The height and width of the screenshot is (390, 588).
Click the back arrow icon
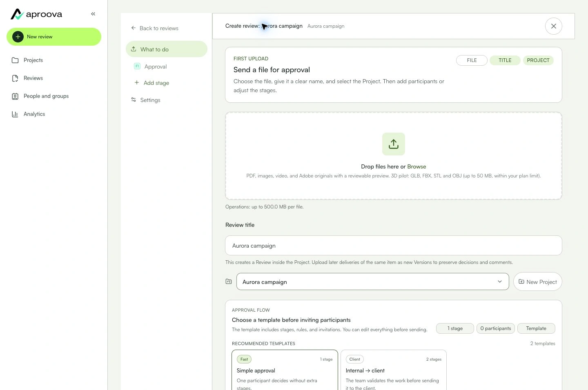tap(134, 28)
